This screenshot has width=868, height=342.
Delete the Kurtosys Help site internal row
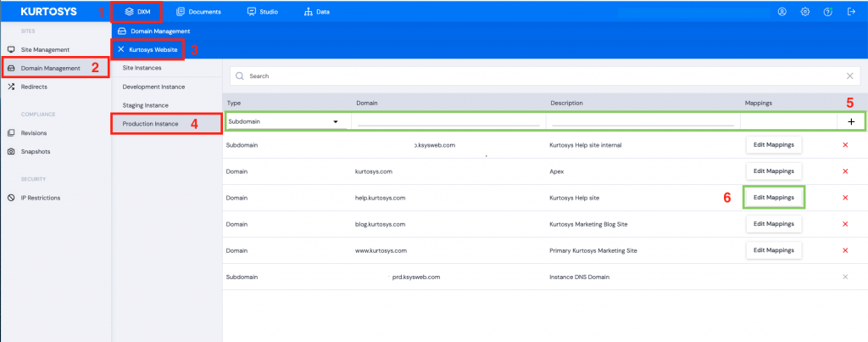(x=845, y=145)
